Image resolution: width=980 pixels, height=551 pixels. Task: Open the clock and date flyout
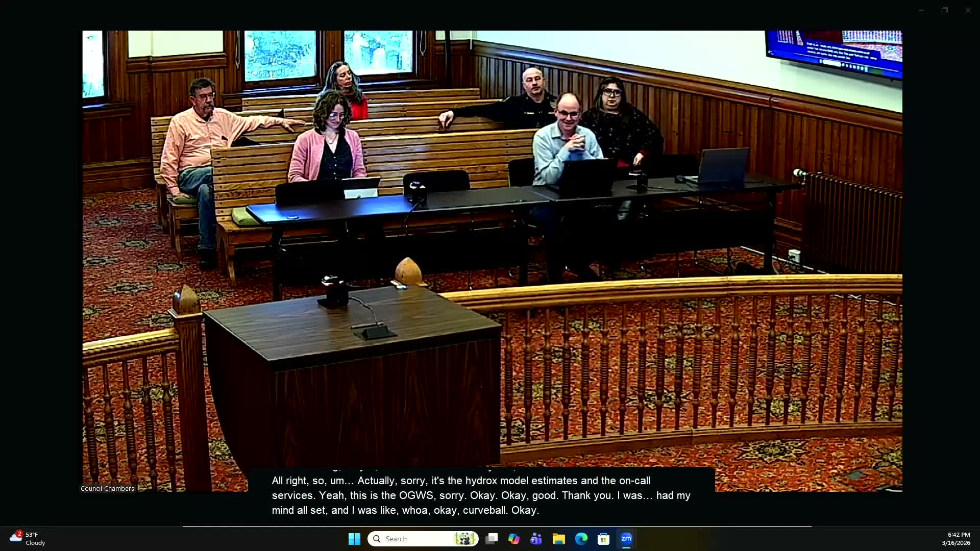(x=955, y=539)
